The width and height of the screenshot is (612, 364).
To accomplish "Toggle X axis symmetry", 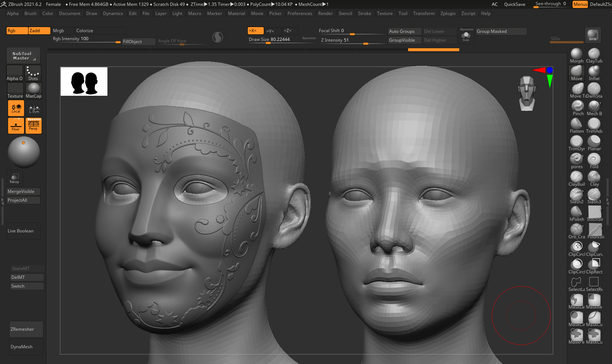I will (x=256, y=31).
